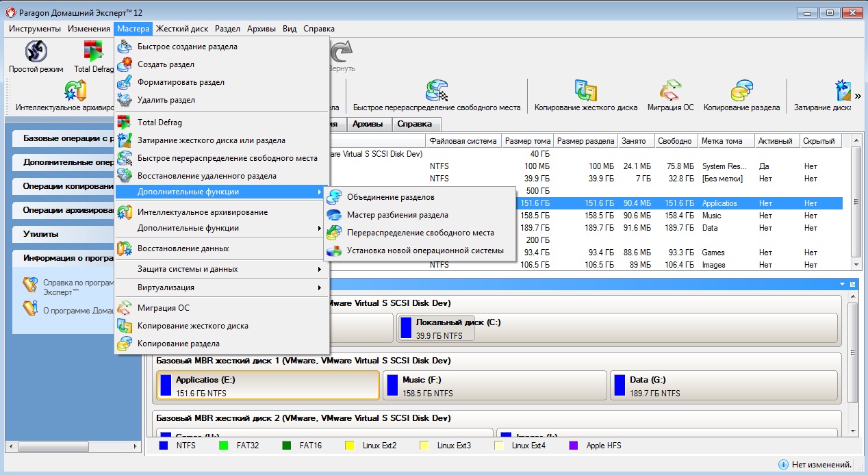Expand the toolbar overflow chevron
868x475 pixels.
click(858, 96)
